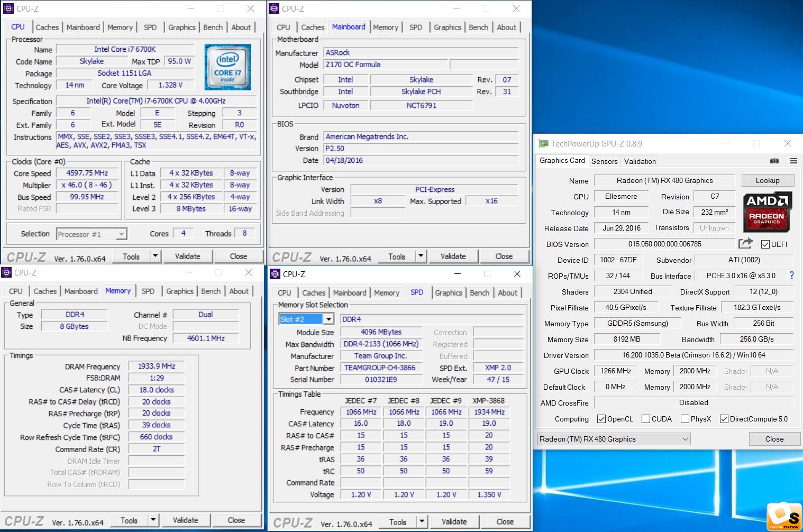This screenshot has height=532, width=803.
Task: Click Close button in Mainboard window
Action: [x=504, y=256]
